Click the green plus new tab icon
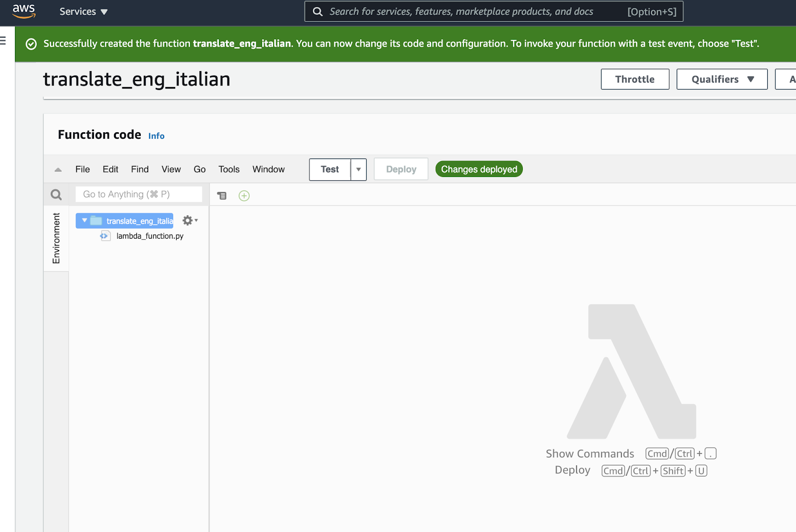Image resolution: width=796 pixels, height=532 pixels. tap(244, 196)
